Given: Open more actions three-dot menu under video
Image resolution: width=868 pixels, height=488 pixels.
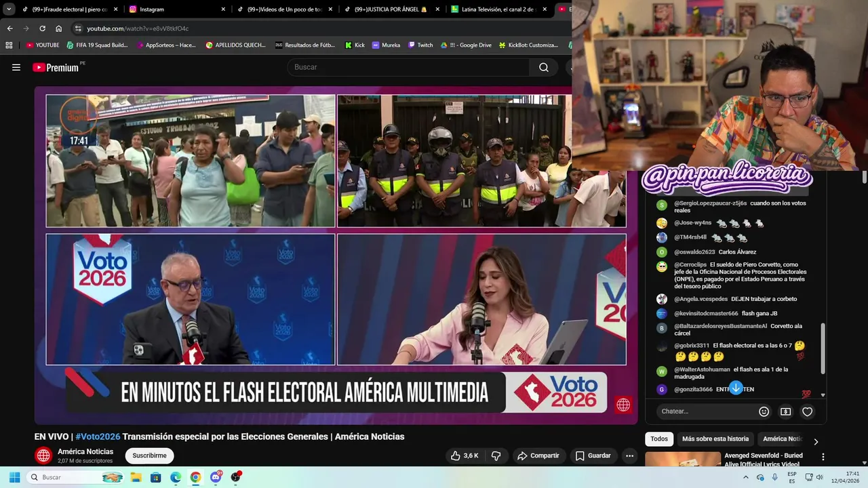Looking at the screenshot, I should [629, 455].
